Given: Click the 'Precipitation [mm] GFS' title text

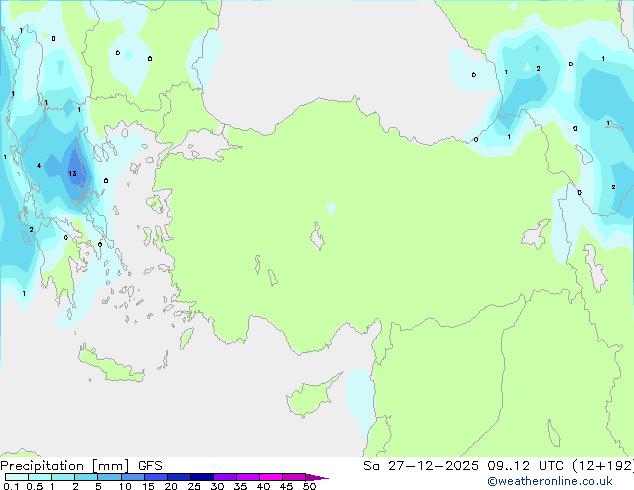Looking at the screenshot, I should pyautogui.click(x=81, y=466).
